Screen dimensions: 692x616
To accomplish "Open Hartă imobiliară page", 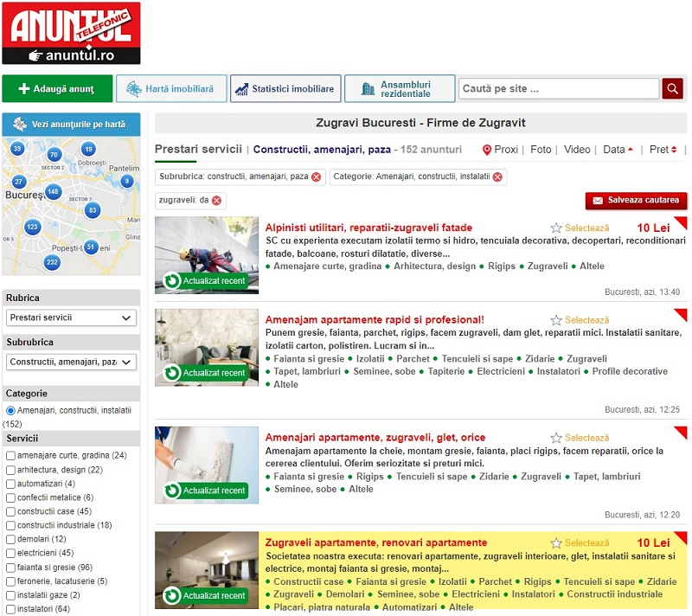I will point(171,89).
